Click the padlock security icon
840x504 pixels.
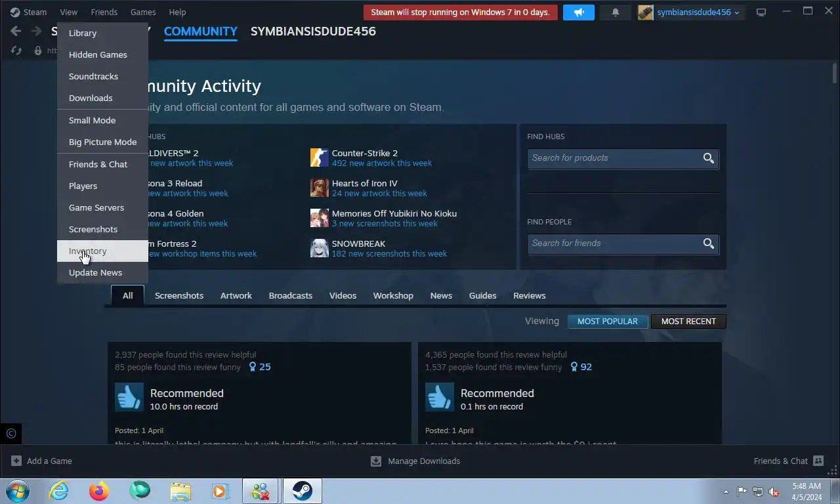[38, 51]
